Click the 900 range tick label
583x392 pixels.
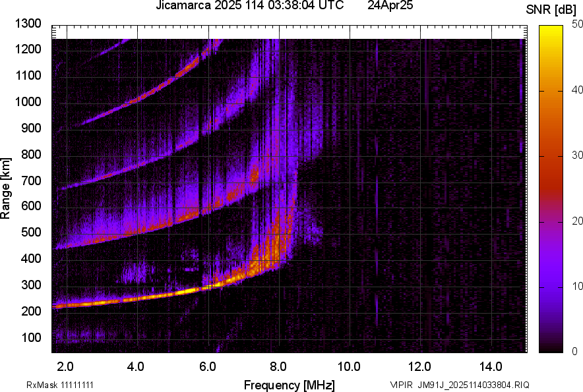click(x=31, y=128)
